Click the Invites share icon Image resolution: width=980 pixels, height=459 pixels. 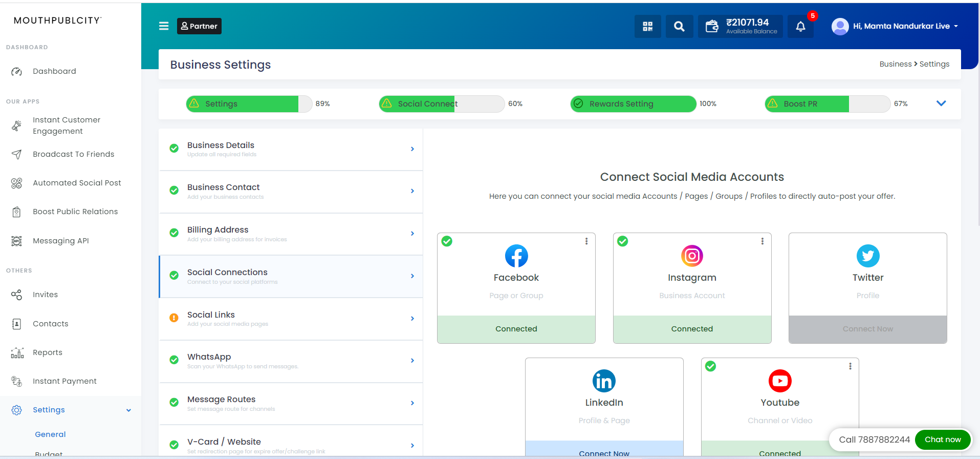point(17,295)
